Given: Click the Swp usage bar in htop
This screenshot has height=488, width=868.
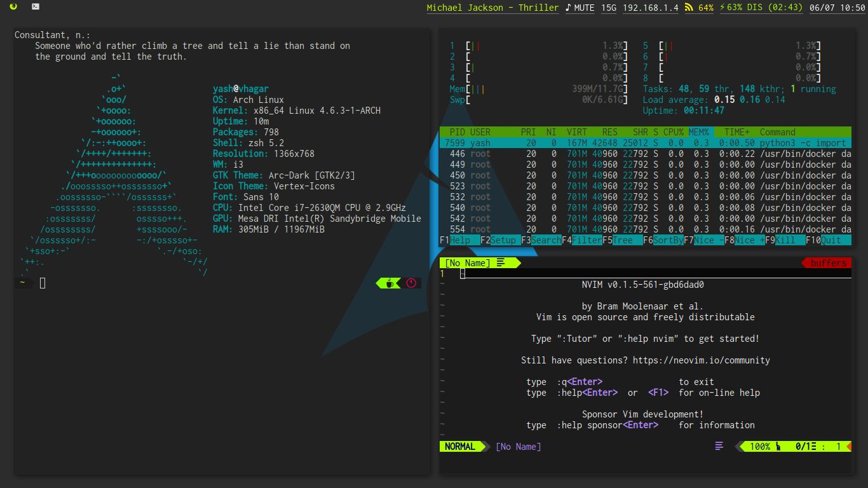Looking at the screenshot, I should [x=539, y=100].
